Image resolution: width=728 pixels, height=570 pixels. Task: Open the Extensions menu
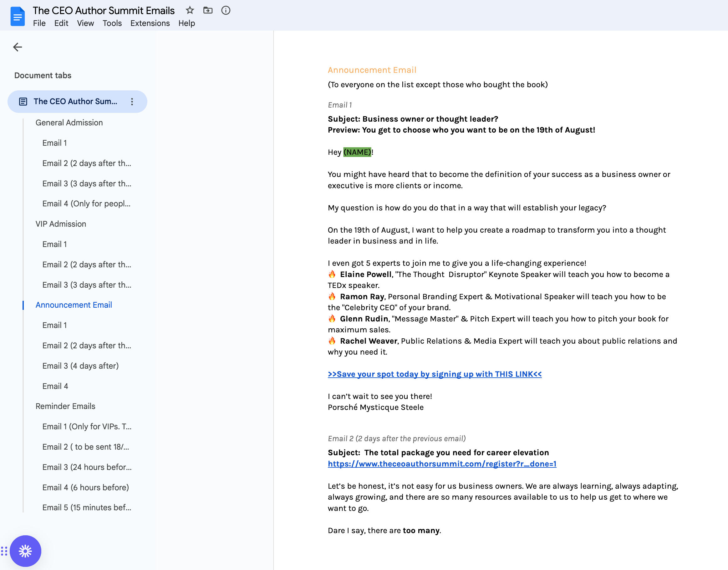pos(150,23)
